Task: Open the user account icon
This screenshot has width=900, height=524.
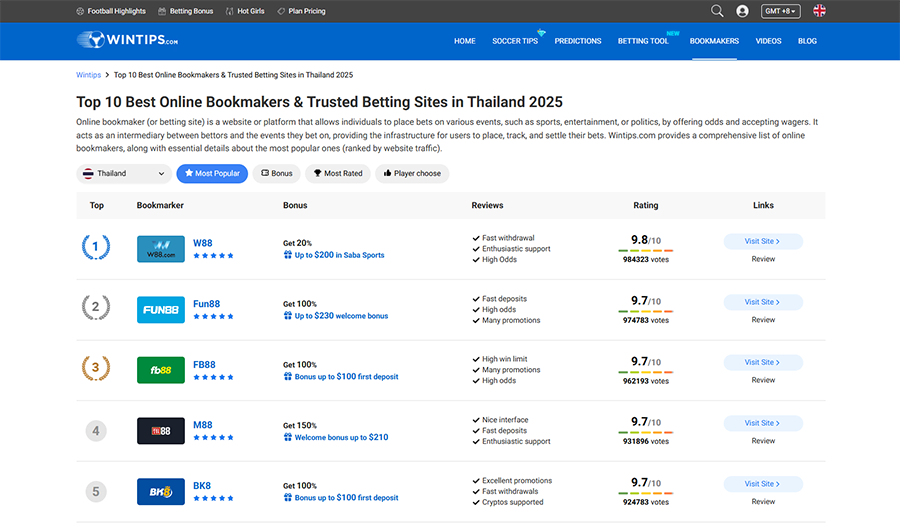Action: pyautogui.click(x=742, y=11)
